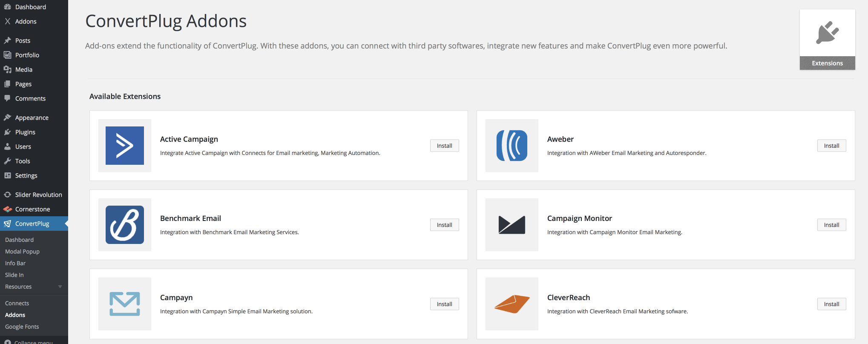This screenshot has height=344, width=868.
Task: Click the Portfolio icon in sidebar
Action: coord(7,55)
